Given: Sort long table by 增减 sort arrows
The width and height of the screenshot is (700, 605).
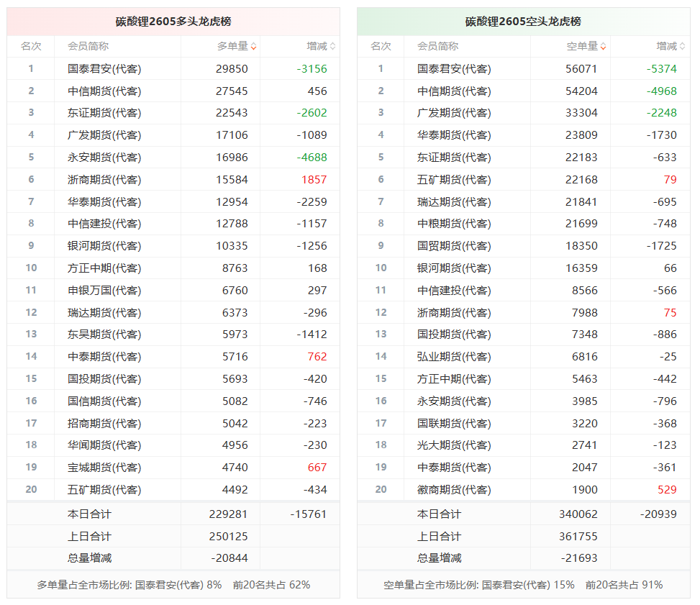Looking at the screenshot, I should click(x=332, y=47).
